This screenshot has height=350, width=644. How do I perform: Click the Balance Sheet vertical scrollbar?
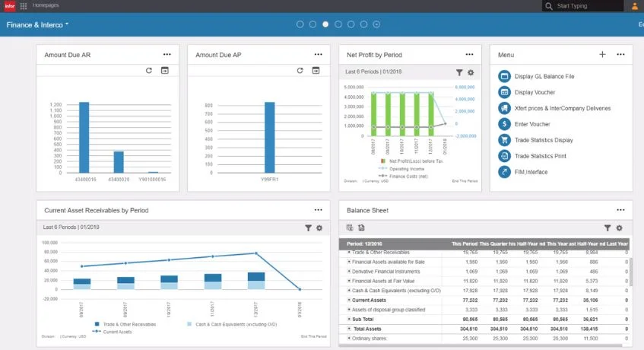(631, 272)
